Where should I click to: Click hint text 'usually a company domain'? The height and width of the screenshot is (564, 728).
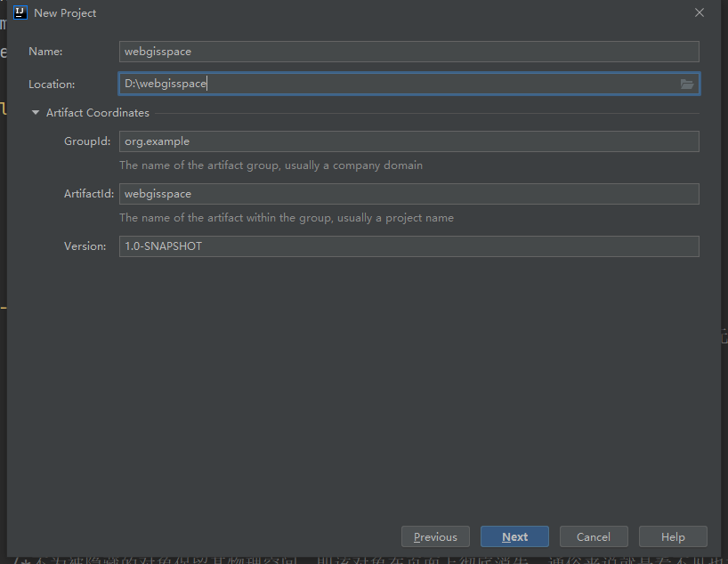[x=354, y=165]
